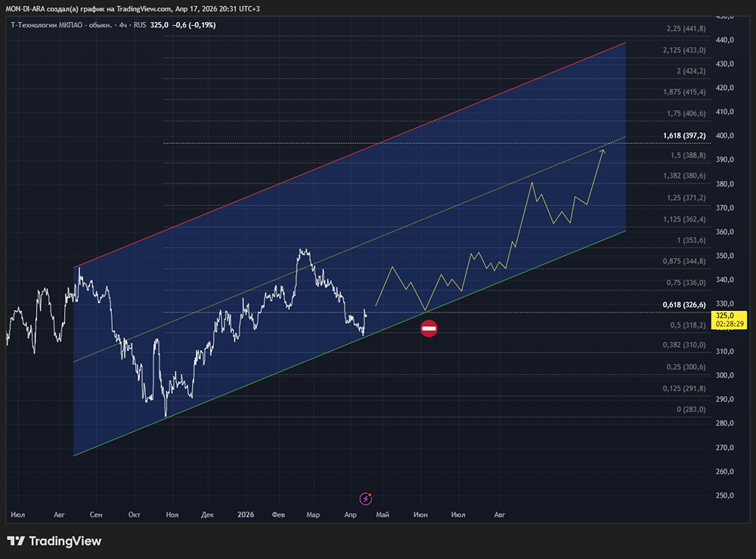
Task: Click the Окт label on the time axis
Action: [x=134, y=514]
